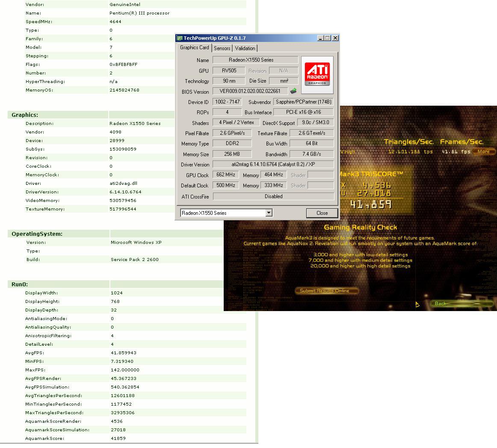Click the Graphics: section header

(25, 115)
